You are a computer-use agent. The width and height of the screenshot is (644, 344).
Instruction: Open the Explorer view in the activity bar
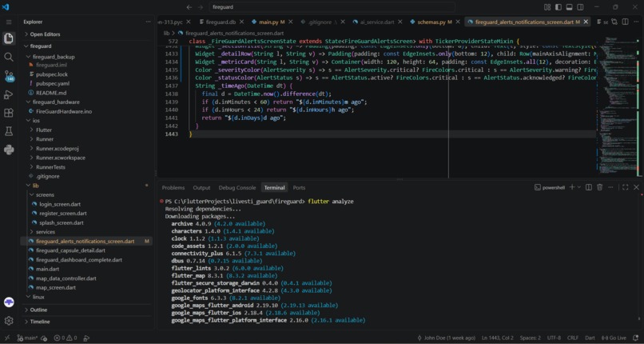coord(9,38)
